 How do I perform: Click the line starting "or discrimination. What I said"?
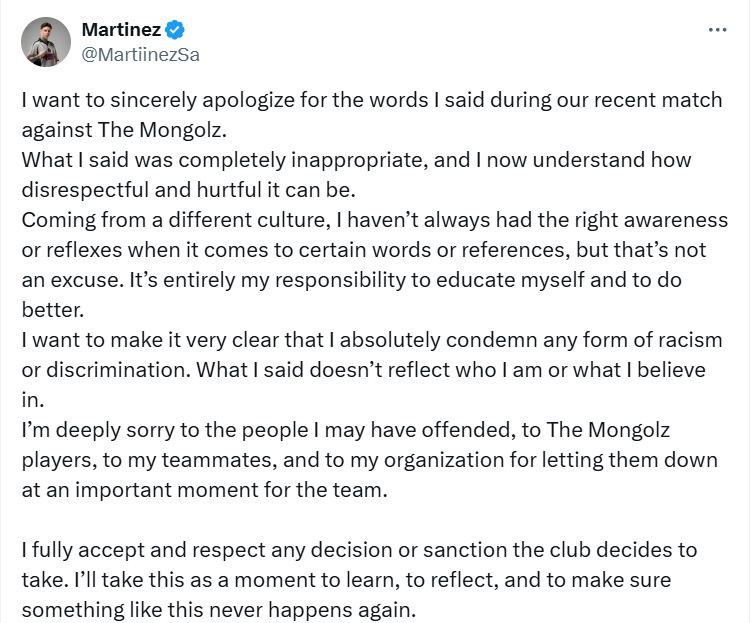[x=363, y=369]
